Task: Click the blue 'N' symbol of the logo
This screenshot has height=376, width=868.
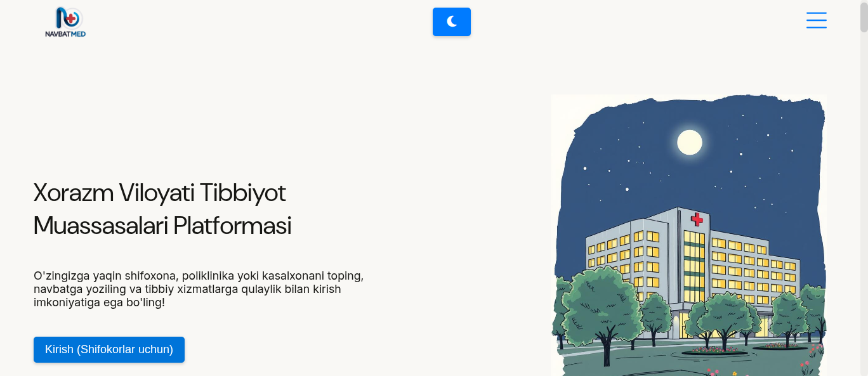Action: pos(59,17)
